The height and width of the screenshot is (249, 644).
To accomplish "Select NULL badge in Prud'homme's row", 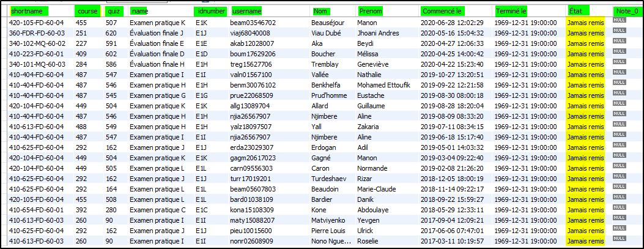I will point(618,95).
